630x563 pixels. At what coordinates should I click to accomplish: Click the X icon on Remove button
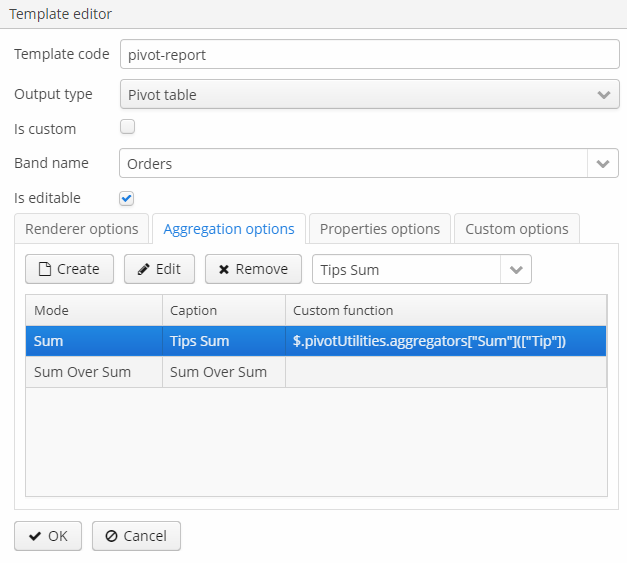pos(224,269)
